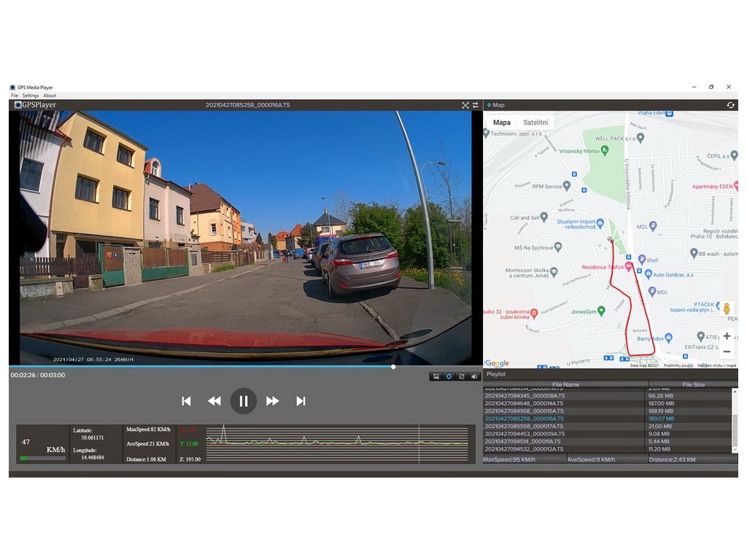Rewind the video
The image size is (747, 560).
(x=214, y=401)
